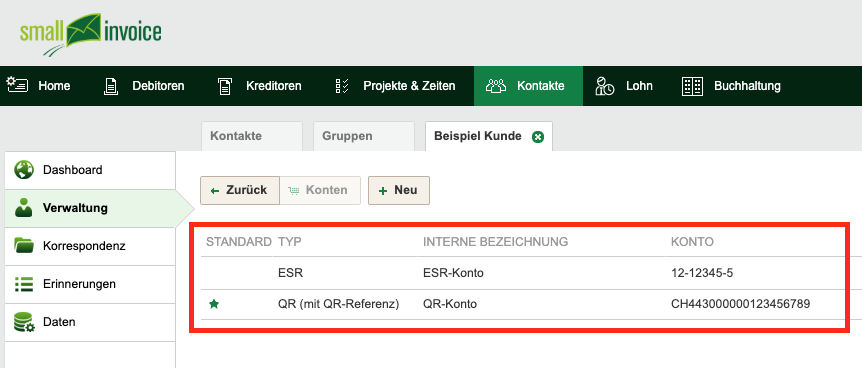This screenshot has height=368, width=862.
Task: Open Daten in the sidebar
Action: point(90,322)
